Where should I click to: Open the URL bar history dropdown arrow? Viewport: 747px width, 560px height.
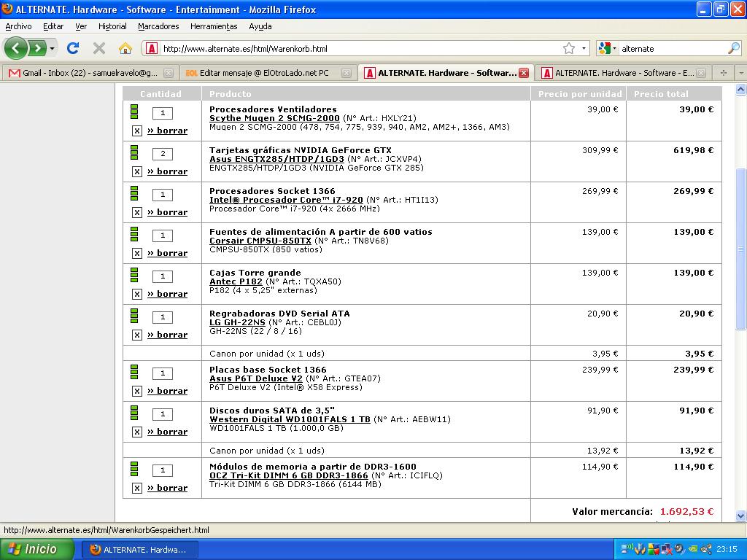pos(584,48)
